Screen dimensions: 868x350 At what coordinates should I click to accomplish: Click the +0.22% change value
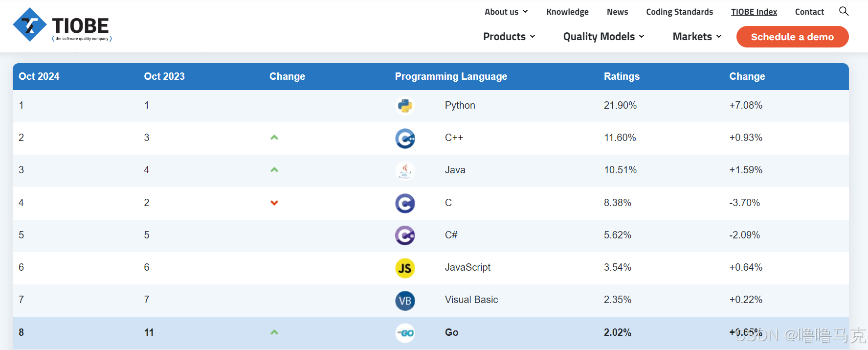tap(746, 300)
